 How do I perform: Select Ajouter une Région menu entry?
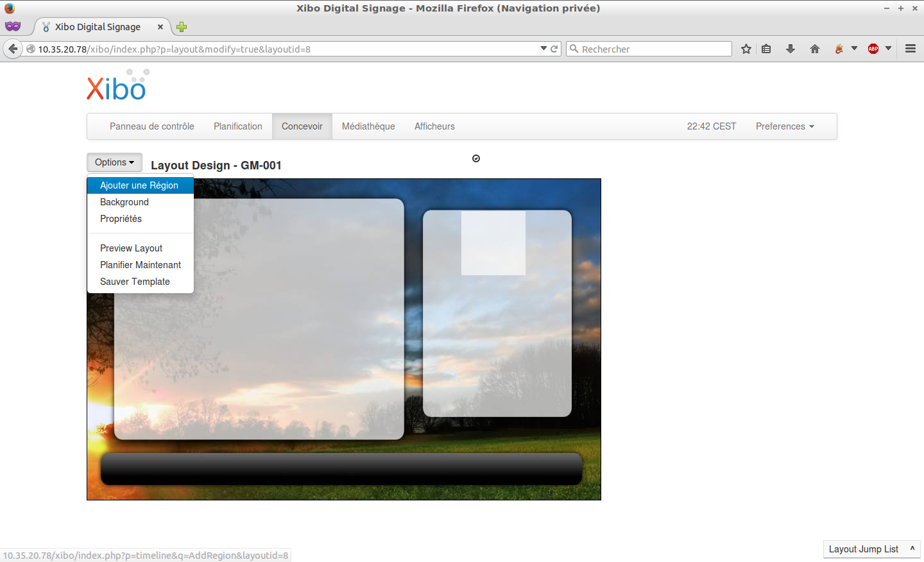[139, 185]
